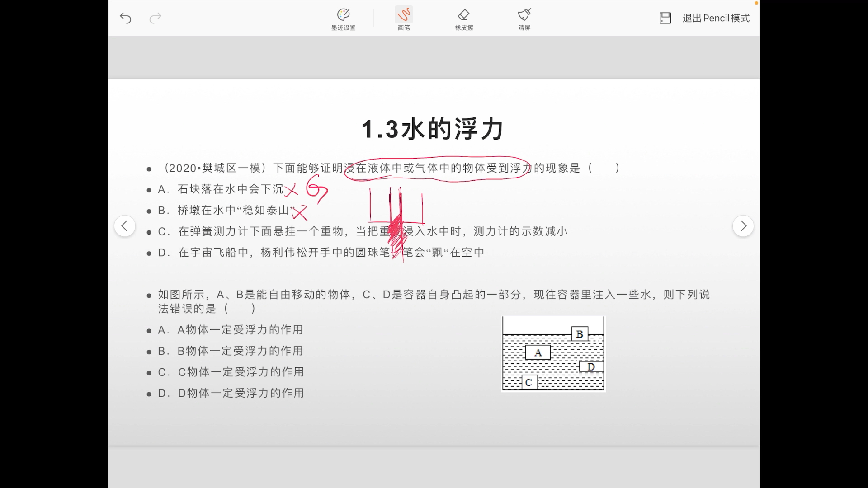The image size is (868, 488).
Task: Exit Pencil mode (退出Pencil模式)
Action: [716, 18]
